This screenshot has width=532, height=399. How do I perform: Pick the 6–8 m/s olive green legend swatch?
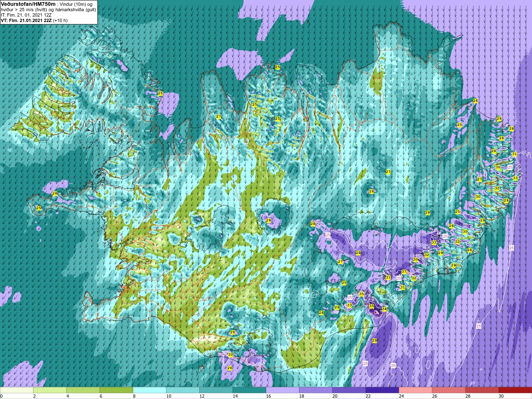(x=116, y=390)
